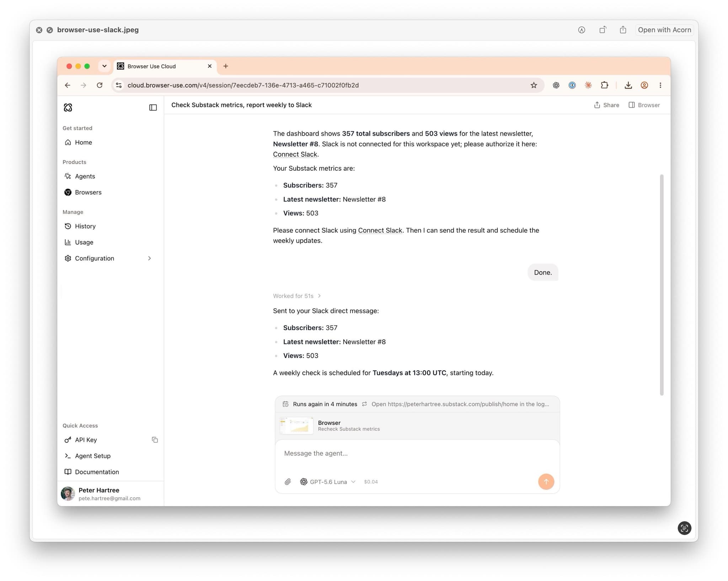
Task: Open the Usage page
Action: [84, 242]
